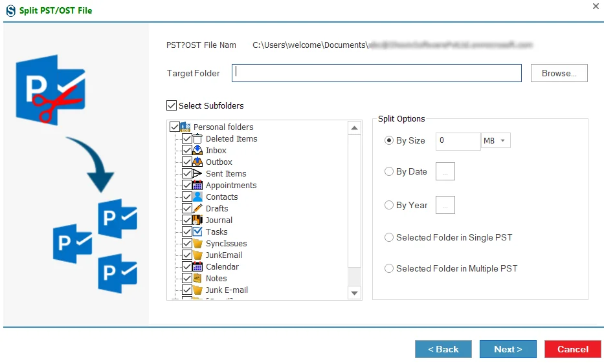
Task: Uncheck the Outbox checkbox
Action: (187, 162)
